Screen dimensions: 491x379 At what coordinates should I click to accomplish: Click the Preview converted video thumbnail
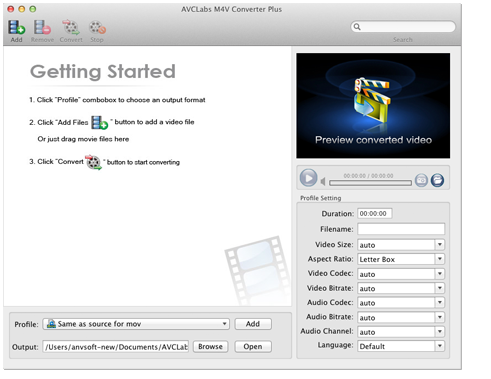pos(373,105)
